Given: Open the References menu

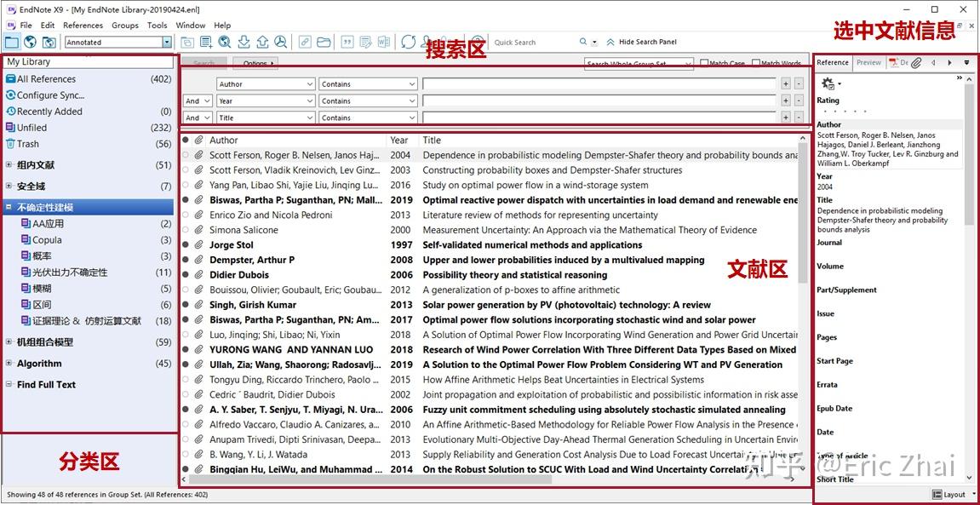Looking at the screenshot, I should [83, 25].
